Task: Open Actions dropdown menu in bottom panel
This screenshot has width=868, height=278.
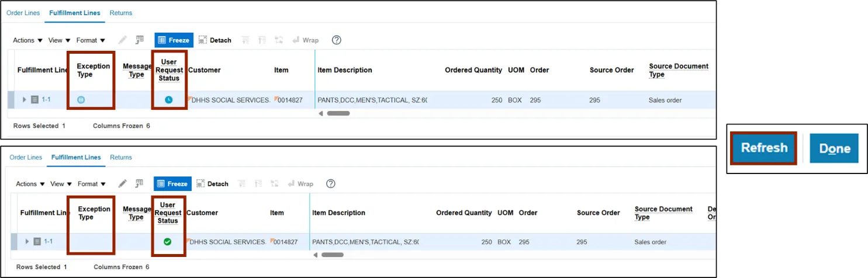Action: (30, 184)
